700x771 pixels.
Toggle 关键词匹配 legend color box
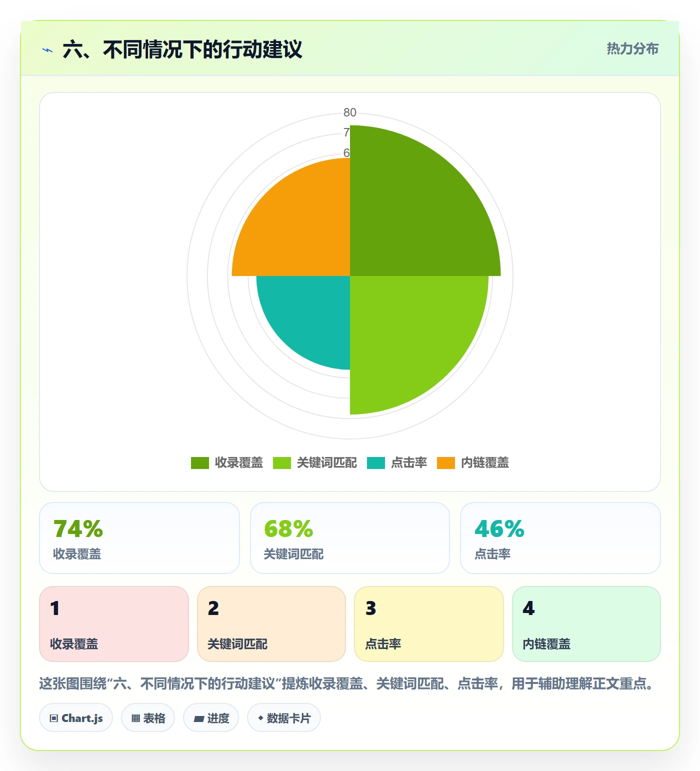click(x=282, y=463)
